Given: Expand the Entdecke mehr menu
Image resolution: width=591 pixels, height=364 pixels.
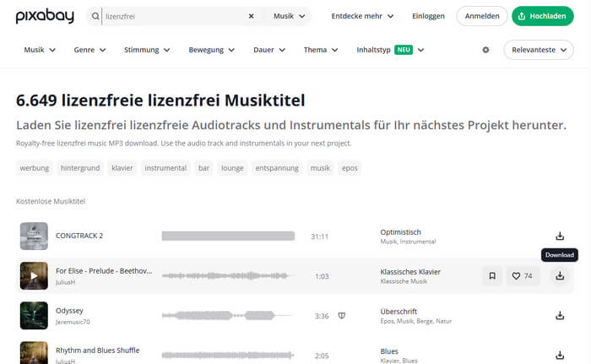Looking at the screenshot, I should coord(362,16).
